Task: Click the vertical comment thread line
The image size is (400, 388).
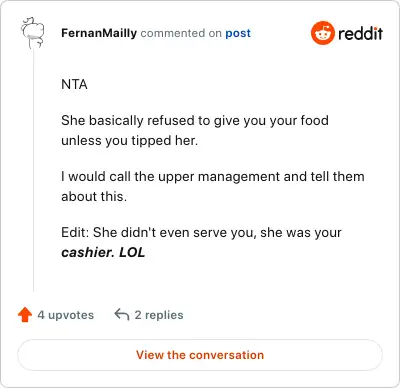Action: click(x=33, y=170)
